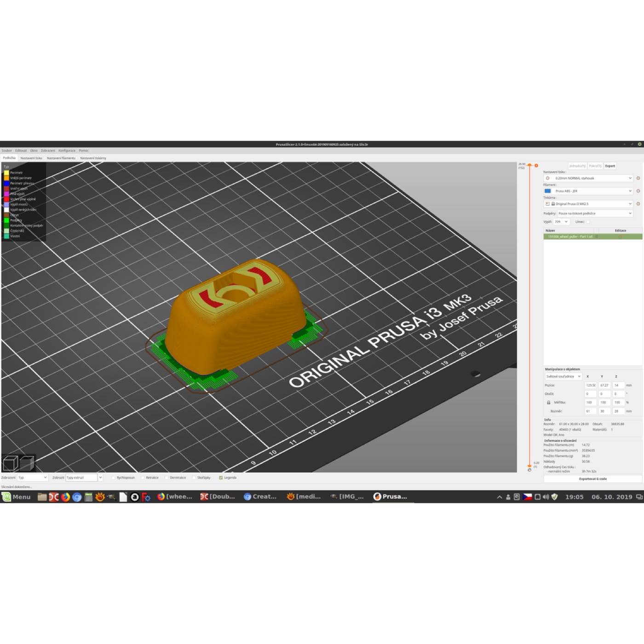Click the plus icon atop the layer slider
Viewport: 644px width, 644px height.
tap(536, 166)
